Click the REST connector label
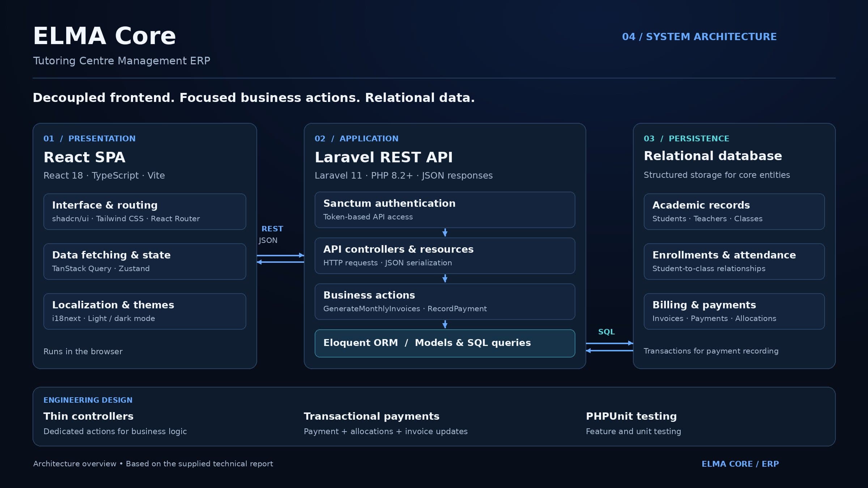The width and height of the screenshot is (868, 488). (272, 229)
